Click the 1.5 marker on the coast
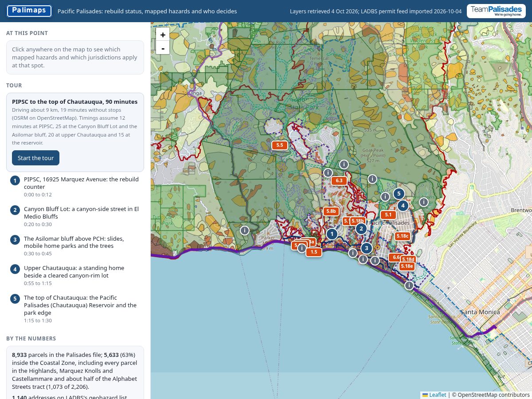The width and height of the screenshot is (532, 399). coord(314,252)
